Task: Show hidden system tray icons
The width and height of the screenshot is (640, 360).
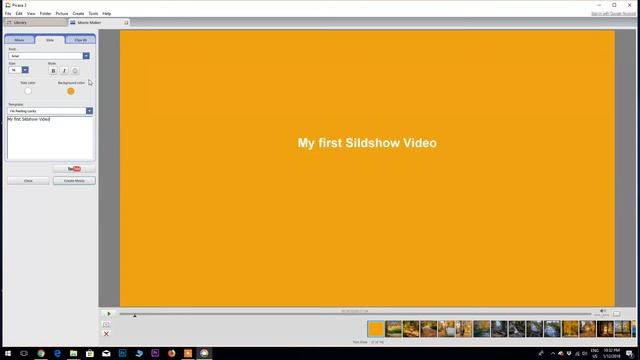Action: pyautogui.click(x=553, y=353)
